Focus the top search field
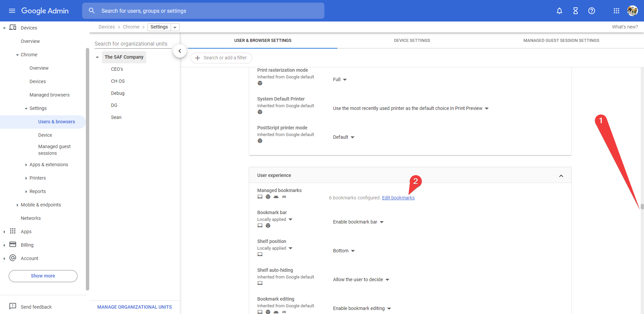Image resolution: width=644 pixels, height=314 pixels. pos(203,11)
